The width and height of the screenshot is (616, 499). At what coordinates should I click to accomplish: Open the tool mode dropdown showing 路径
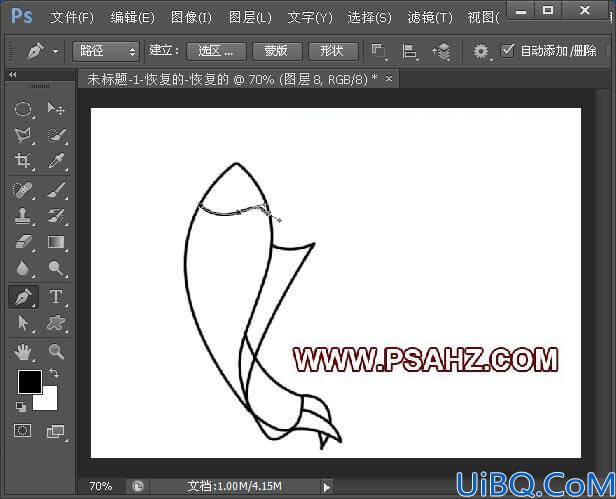coord(106,51)
